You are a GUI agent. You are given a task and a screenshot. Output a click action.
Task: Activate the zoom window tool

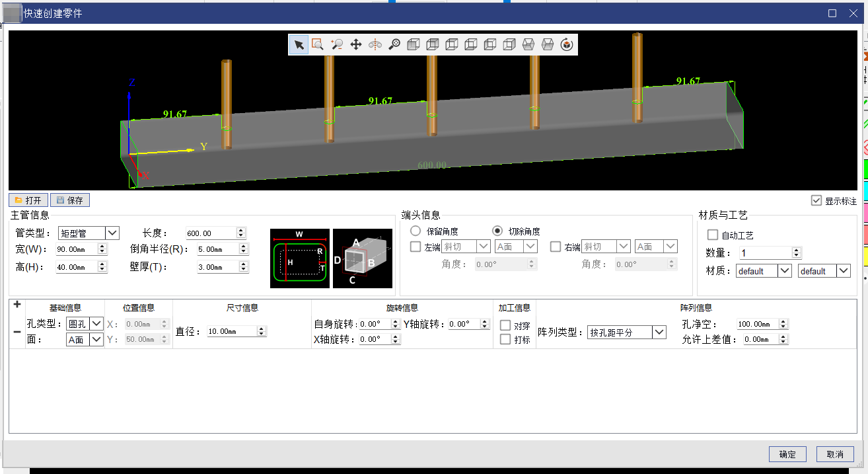pyautogui.click(x=318, y=44)
